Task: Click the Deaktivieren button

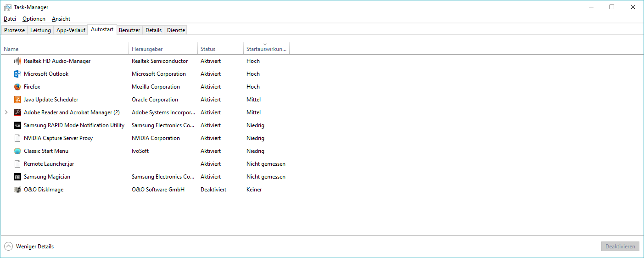Action: click(x=620, y=247)
